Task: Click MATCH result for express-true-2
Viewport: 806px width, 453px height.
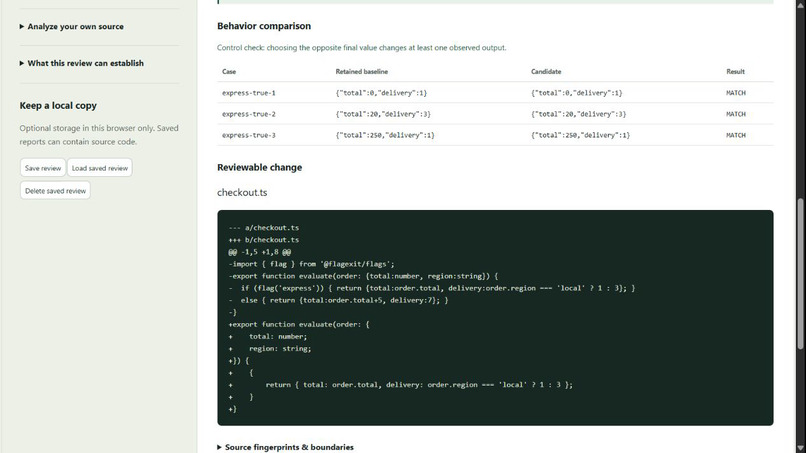Action: 736,114
